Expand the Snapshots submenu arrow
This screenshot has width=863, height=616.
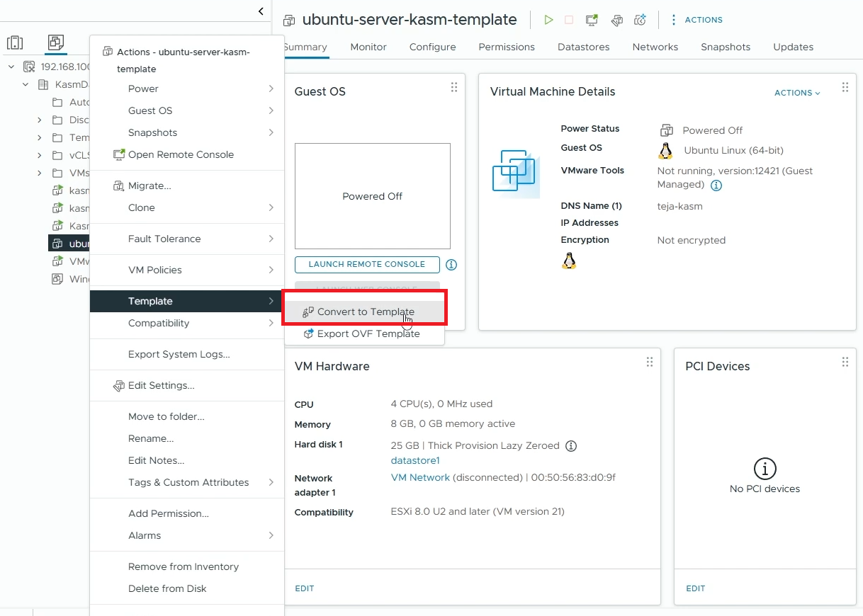click(x=271, y=132)
